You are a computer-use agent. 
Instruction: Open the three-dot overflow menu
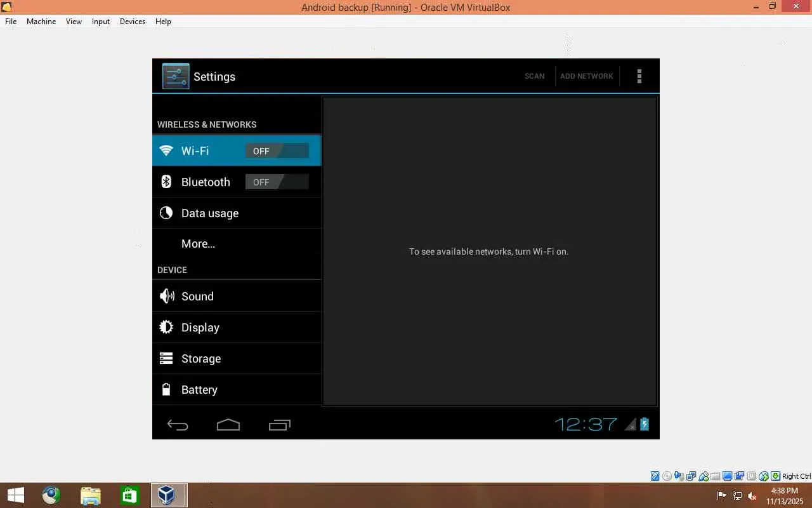click(639, 76)
